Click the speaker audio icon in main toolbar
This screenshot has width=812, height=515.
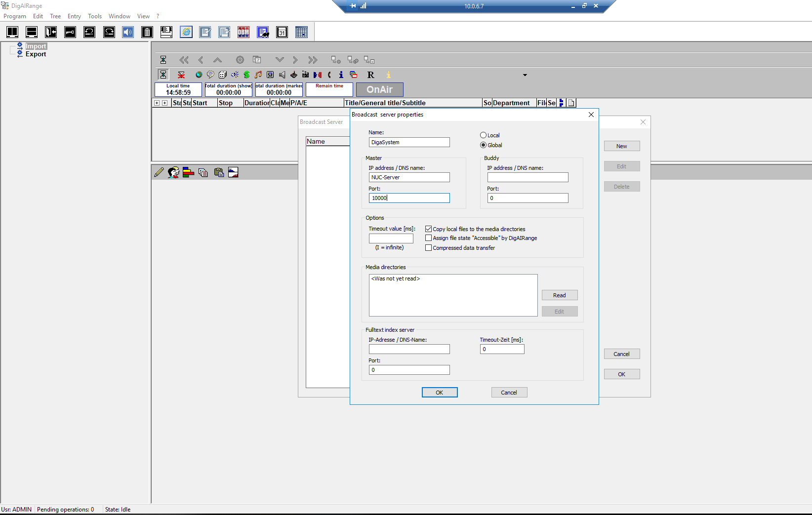tap(128, 33)
